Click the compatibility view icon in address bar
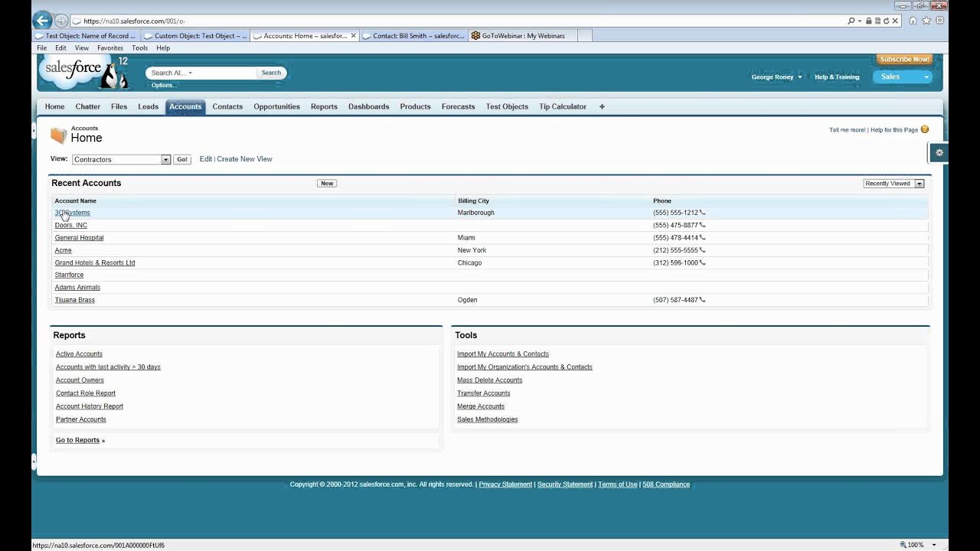Image resolution: width=980 pixels, height=551 pixels. pyautogui.click(x=877, y=21)
